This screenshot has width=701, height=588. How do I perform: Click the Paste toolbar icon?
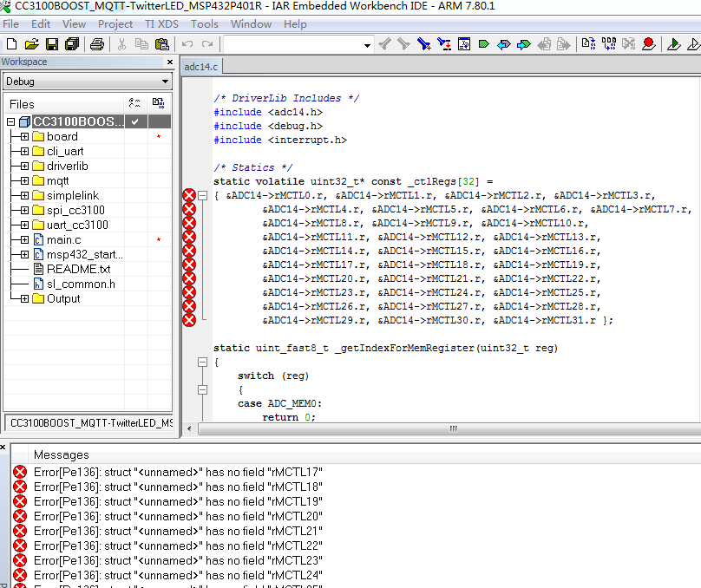[x=162, y=44]
